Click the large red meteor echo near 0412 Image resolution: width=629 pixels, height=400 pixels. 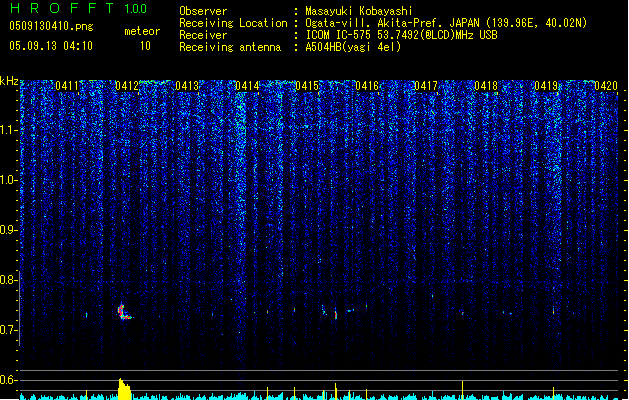[124, 312]
